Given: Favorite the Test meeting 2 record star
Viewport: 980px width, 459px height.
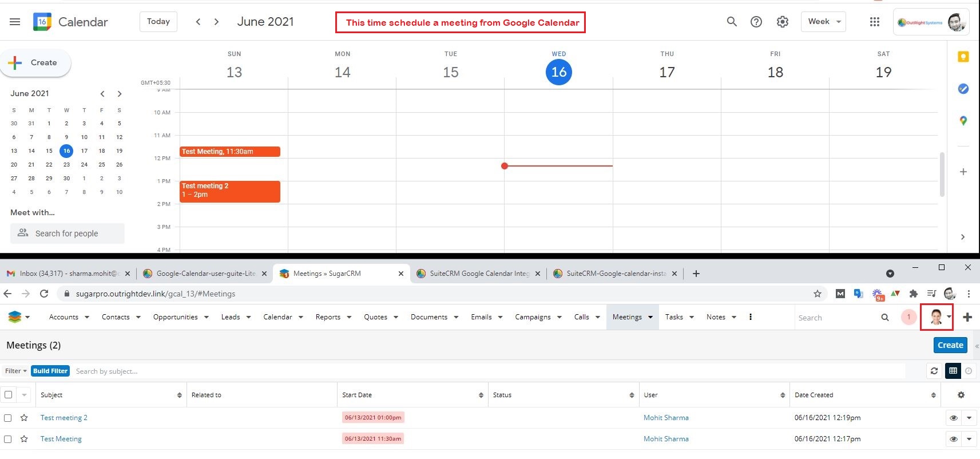Looking at the screenshot, I should coord(24,418).
